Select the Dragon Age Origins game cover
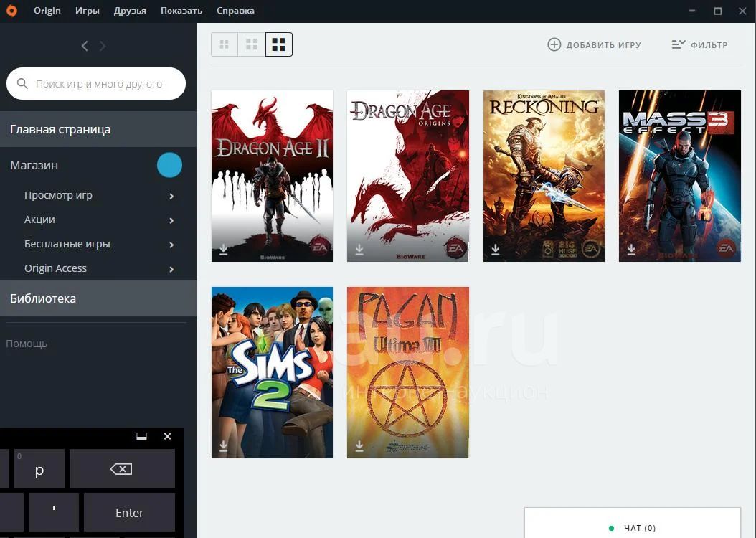756x538 pixels. pyautogui.click(x=408, y=176)
